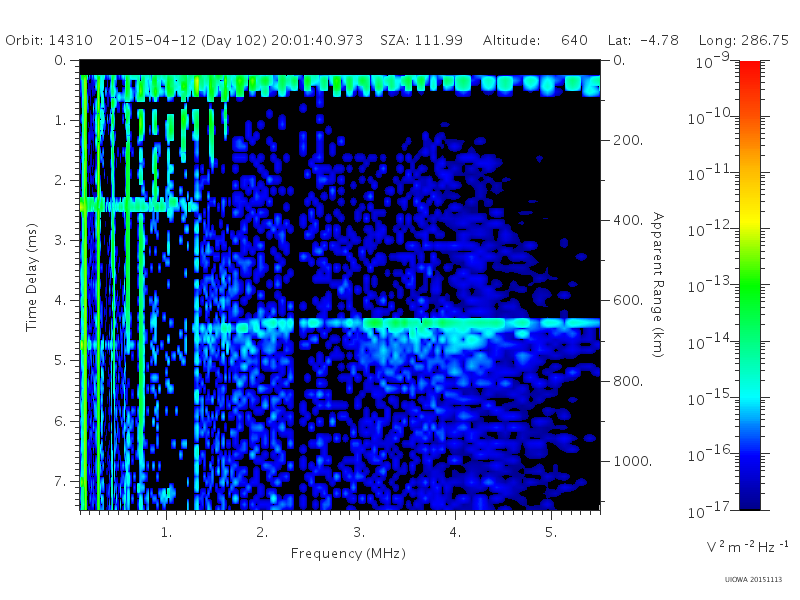Image resolution: width=800 pixels, height=600 pixels.
Task: Click the '0.' apparent range tick label
Action: [619, 60]
